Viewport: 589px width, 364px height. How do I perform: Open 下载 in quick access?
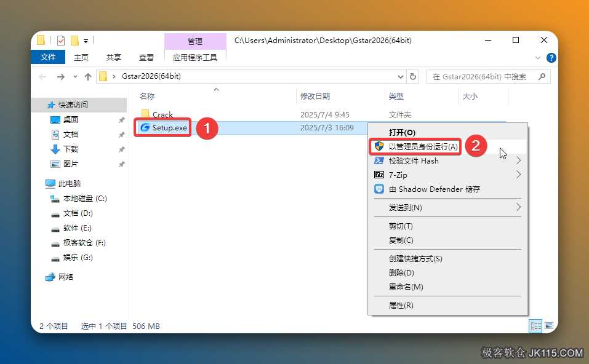tap(71, 149)
